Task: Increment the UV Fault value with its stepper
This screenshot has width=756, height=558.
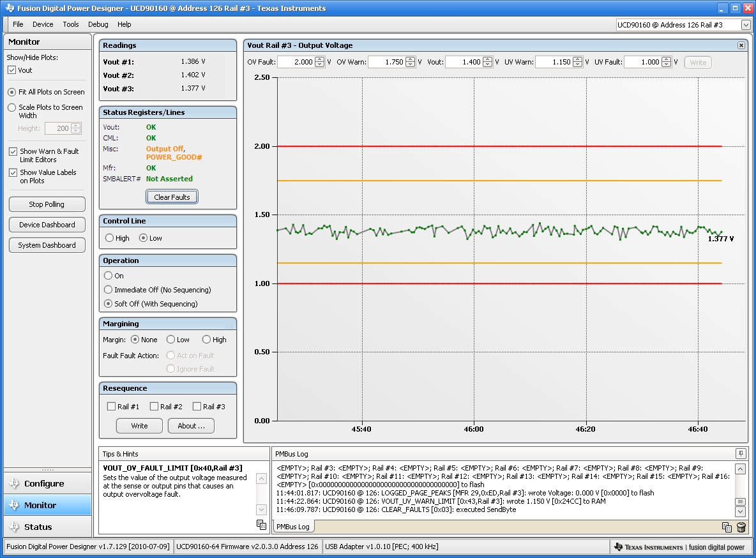Action: coord(665,59)
